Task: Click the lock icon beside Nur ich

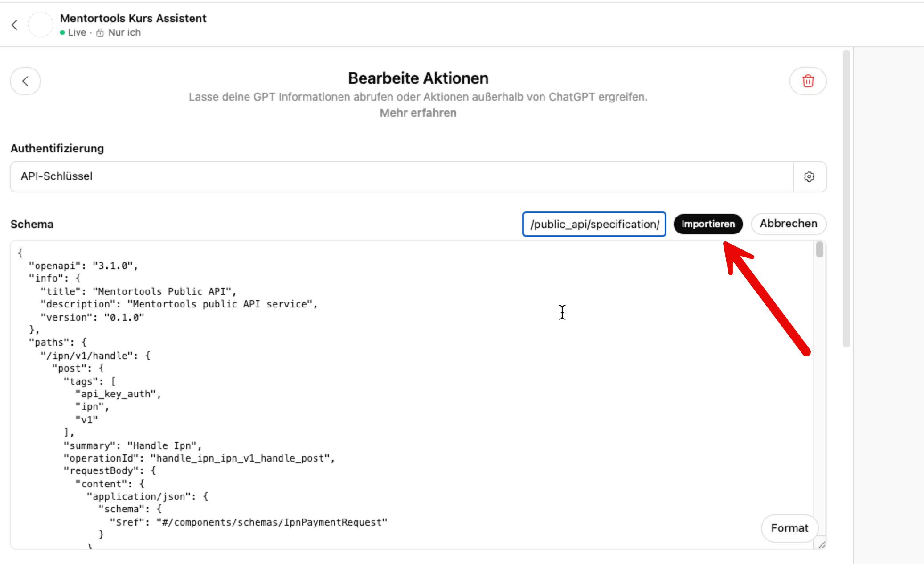Action: (100, 33)
